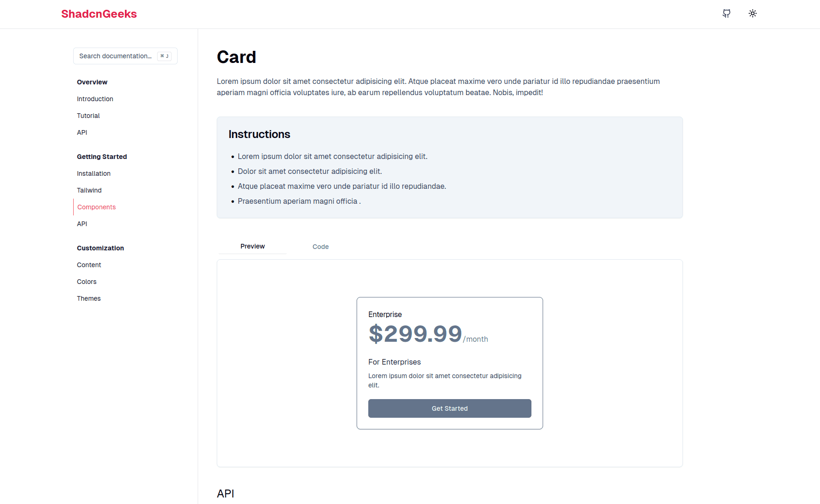820x504 pixels.
Task: Click the Enterprise card title
Action: point(385,315)
